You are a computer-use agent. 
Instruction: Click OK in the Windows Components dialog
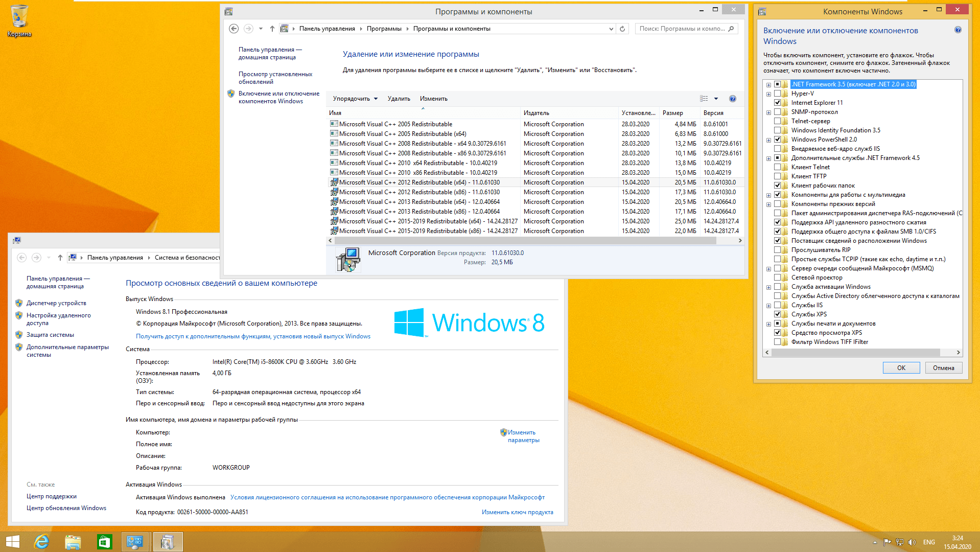click(x=901, y=368)
